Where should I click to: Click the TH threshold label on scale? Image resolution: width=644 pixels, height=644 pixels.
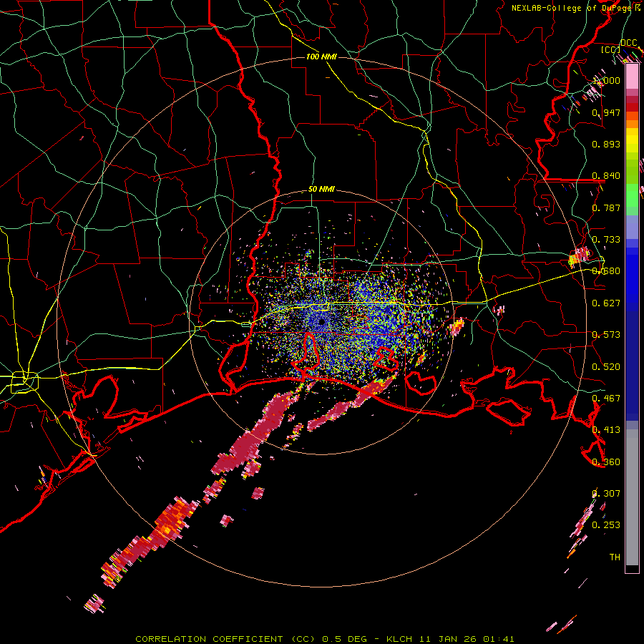click(615, 557)
